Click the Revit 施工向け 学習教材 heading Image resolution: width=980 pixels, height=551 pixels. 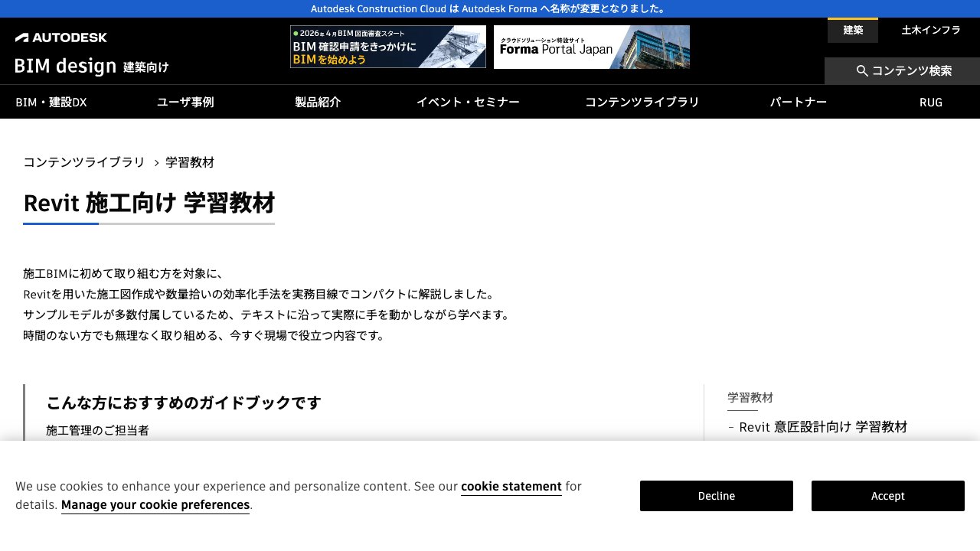(x=149, y=204)
